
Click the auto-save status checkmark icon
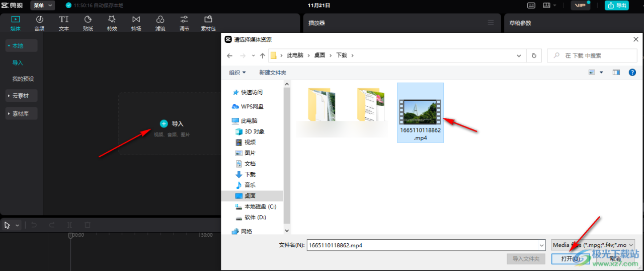click(68, 5)
